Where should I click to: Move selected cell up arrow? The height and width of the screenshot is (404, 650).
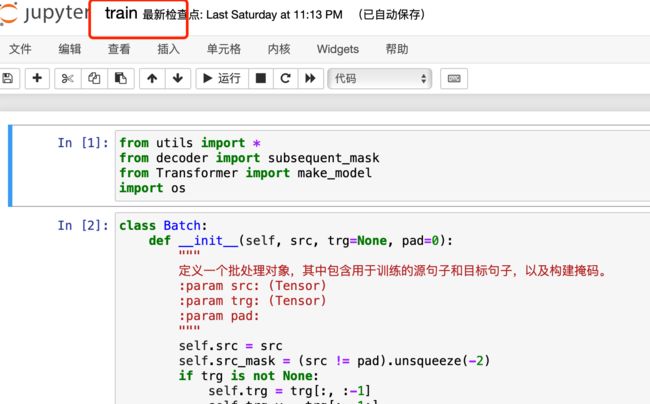152,78
